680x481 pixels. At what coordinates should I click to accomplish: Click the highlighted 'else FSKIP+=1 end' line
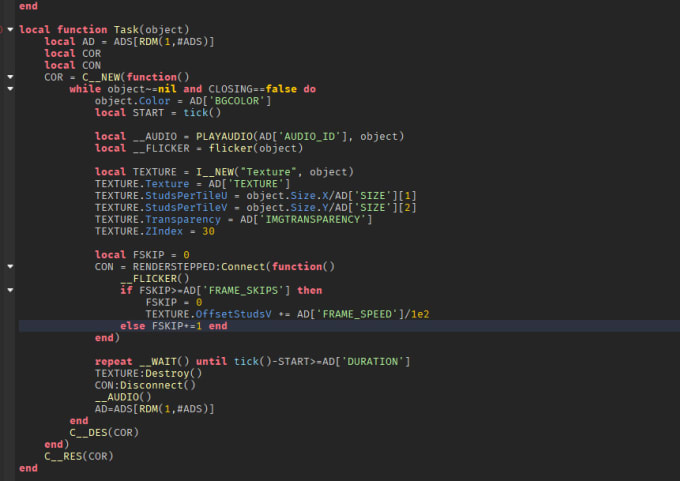click(x=173, y=326)
